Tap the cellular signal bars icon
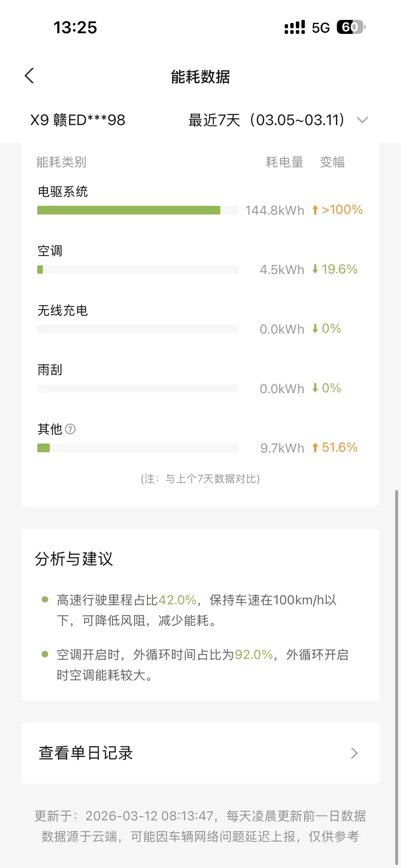Viewport: 401px width, 868px height. point(294,27)
